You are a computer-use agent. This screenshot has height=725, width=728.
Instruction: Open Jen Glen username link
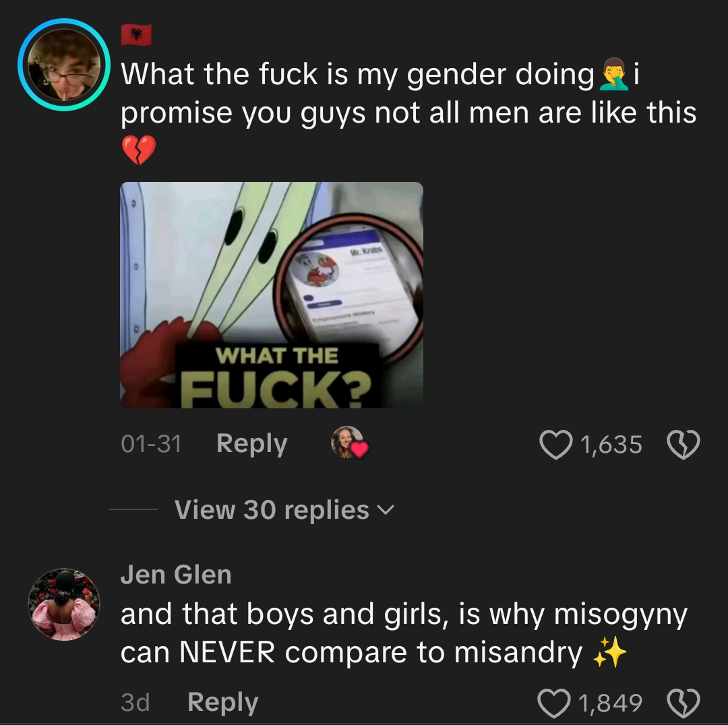(x=176, y=575)
